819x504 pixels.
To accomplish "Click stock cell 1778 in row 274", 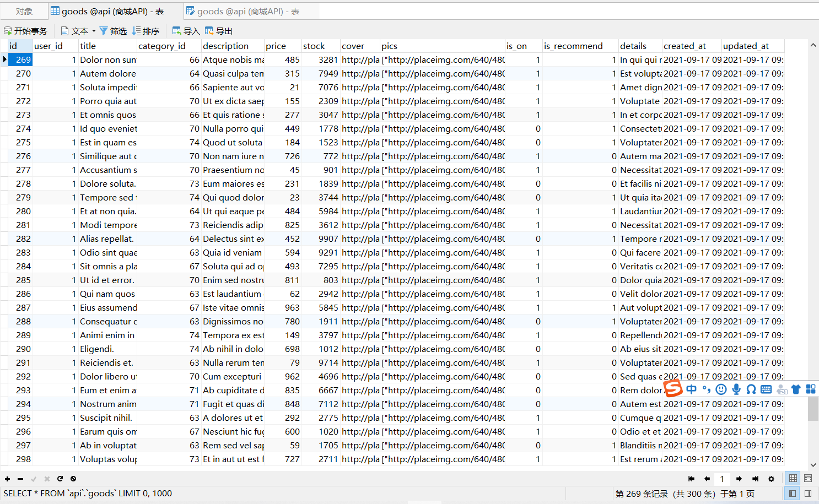I will click(321, 128).
